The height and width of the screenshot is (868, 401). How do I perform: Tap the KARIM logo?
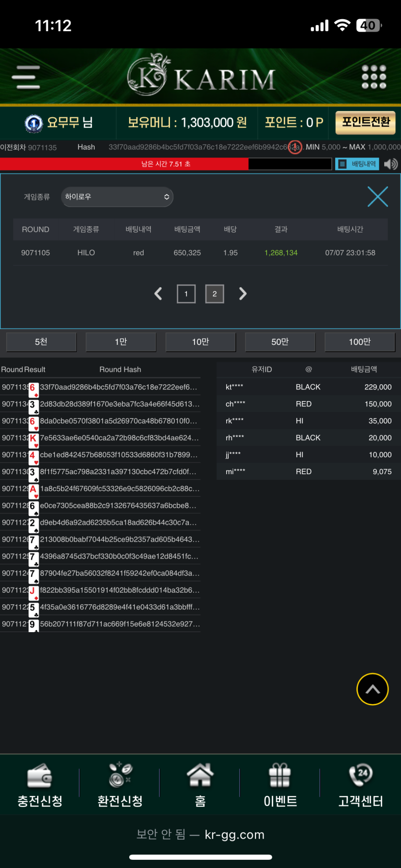[x=201, y=77]
